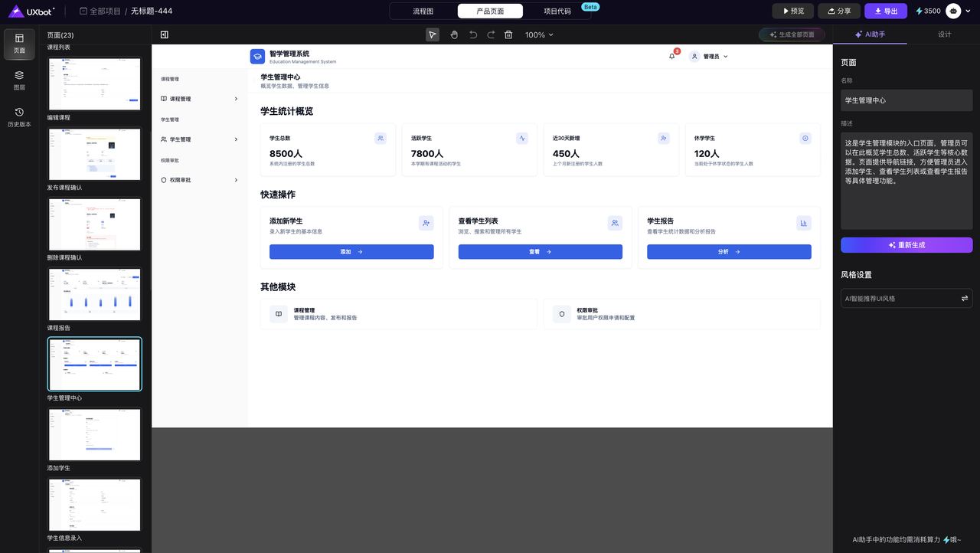Click the 描述 description text area
The width and height of the screenshot is (980, 553).
point(906,181)
